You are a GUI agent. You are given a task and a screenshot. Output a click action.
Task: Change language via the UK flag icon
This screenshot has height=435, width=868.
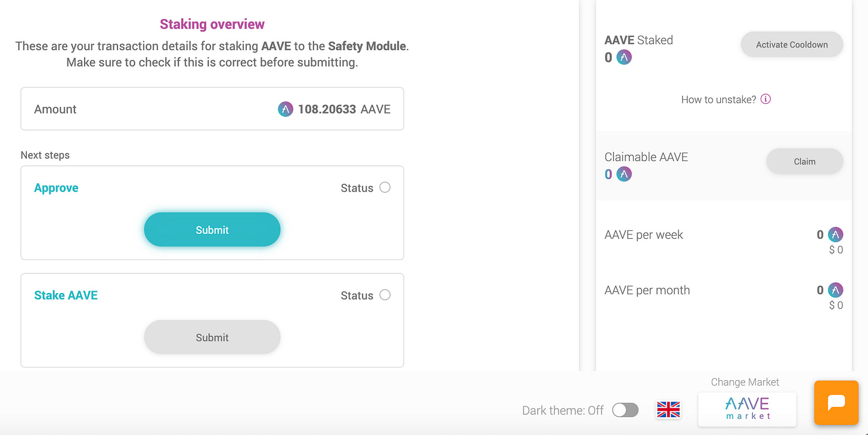[668, 410]
